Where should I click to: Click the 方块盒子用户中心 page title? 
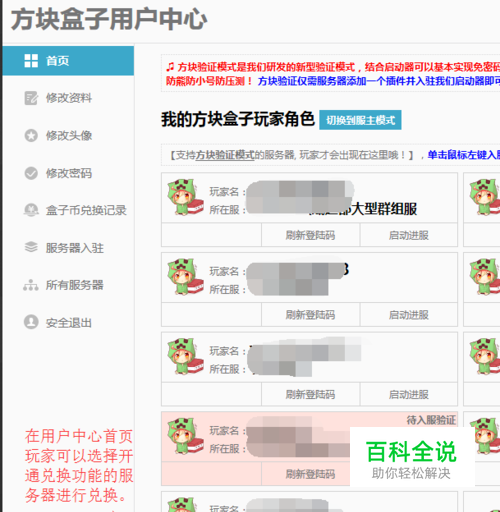(109, 19)
